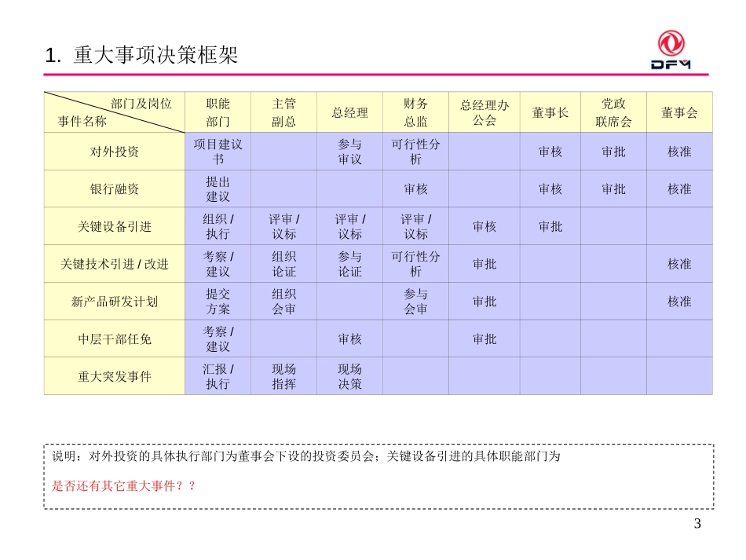Screen dimensions: 746x560
Task: Click the DFM logo on the slide
Action: [671, 50]
